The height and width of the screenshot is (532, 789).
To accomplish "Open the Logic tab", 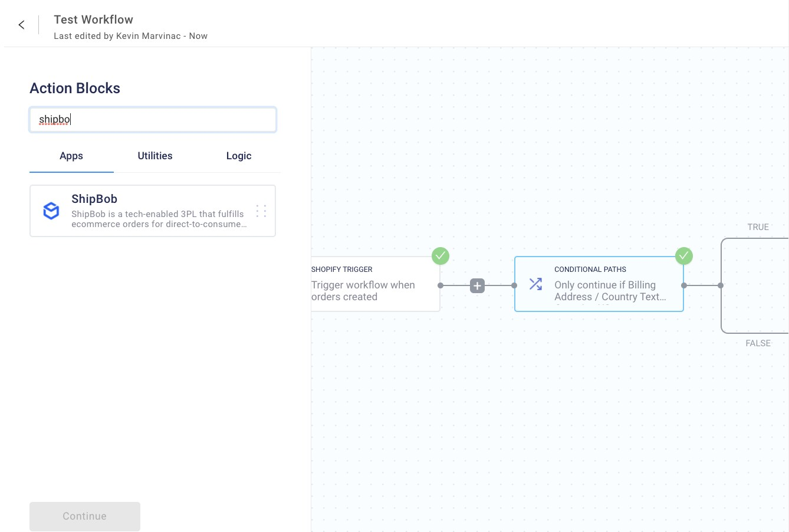I will (238, 156).
